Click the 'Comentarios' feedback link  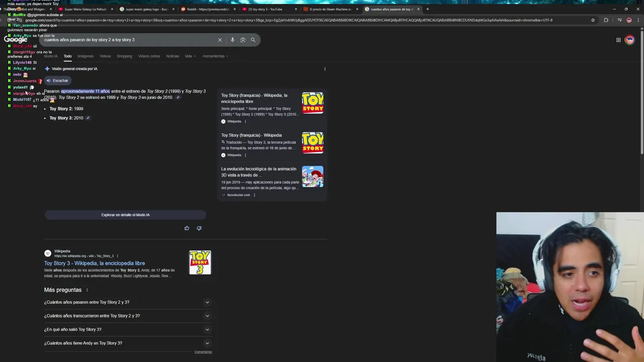[x=203, y=352]
